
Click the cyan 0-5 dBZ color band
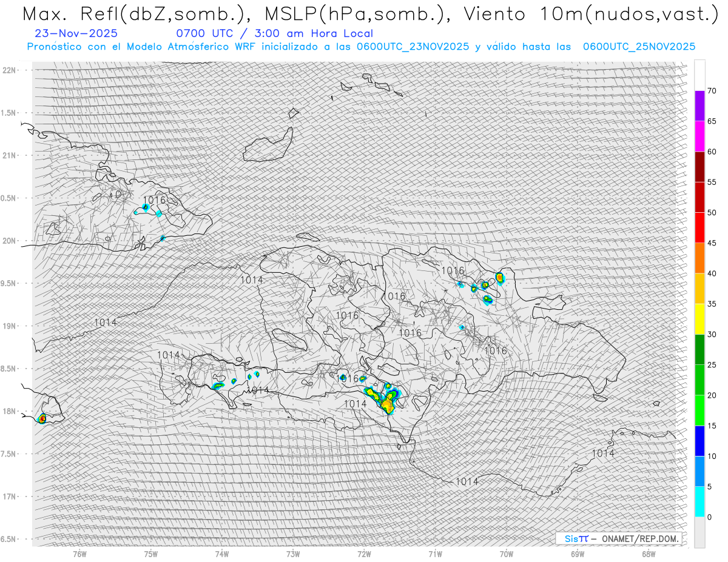point(699,502)
